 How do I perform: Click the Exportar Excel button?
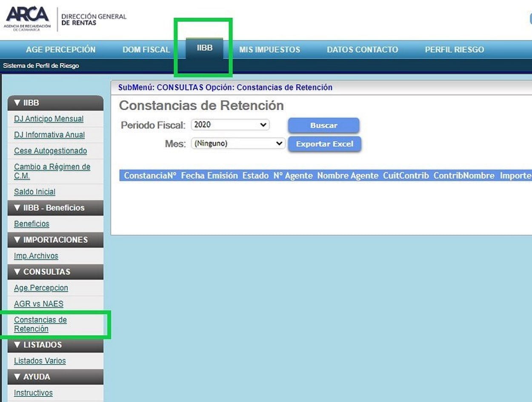[324, 144]
